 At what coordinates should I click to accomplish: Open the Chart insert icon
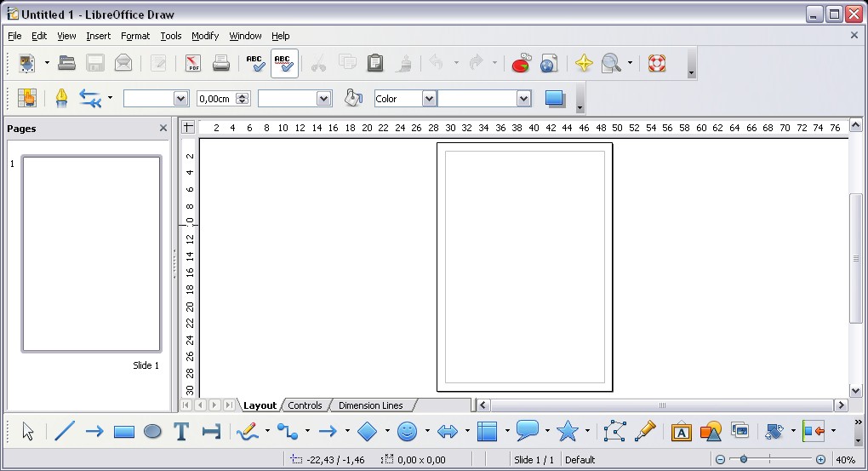[521, 63]
